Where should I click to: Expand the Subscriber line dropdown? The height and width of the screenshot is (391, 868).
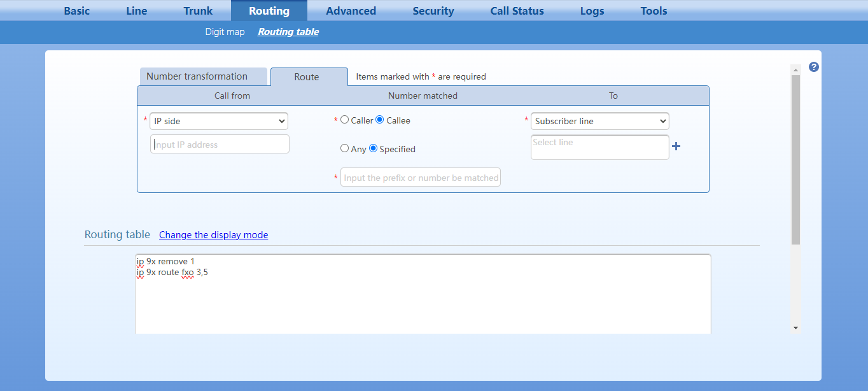[599, 121]
